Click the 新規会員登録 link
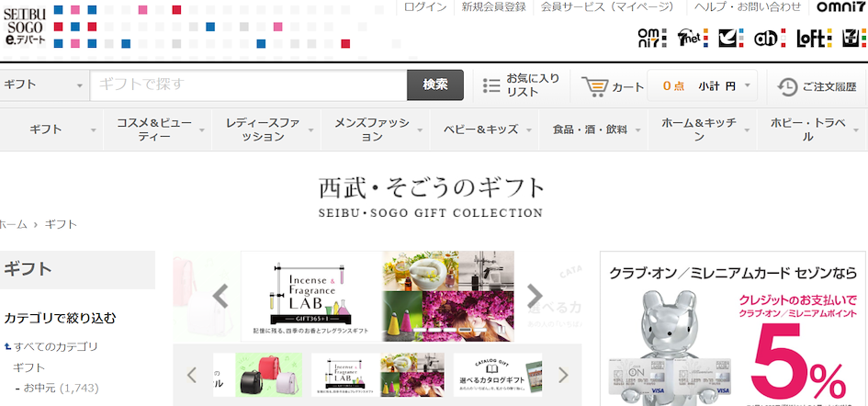This screenshot has width=868, height=406. tap(494, 7)
